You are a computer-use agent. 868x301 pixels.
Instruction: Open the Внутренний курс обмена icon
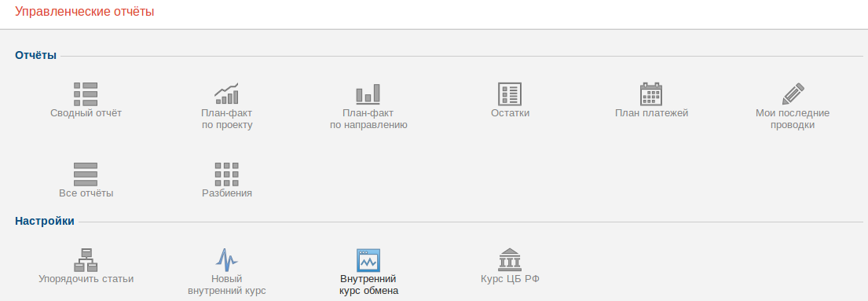[368, 260]
